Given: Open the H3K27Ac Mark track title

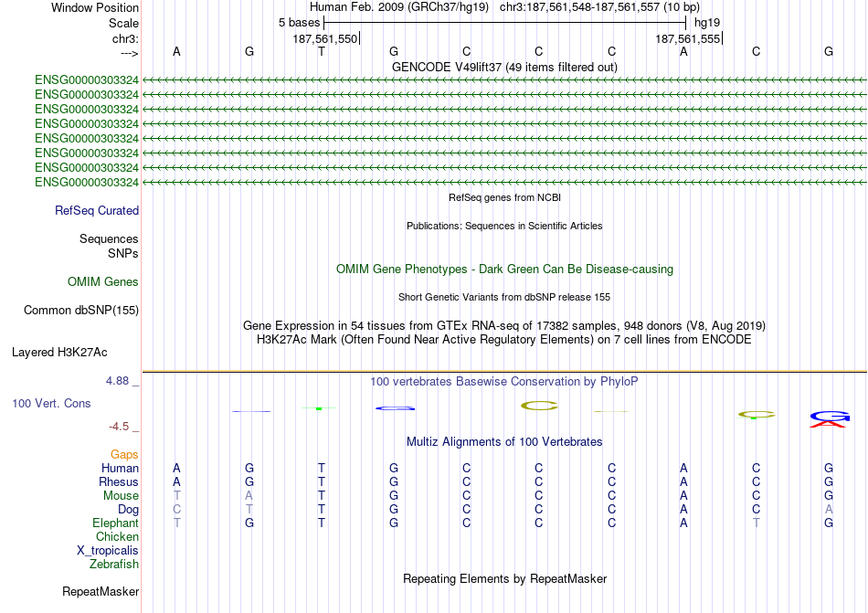Looking at the screenshot, I should 504,340.
